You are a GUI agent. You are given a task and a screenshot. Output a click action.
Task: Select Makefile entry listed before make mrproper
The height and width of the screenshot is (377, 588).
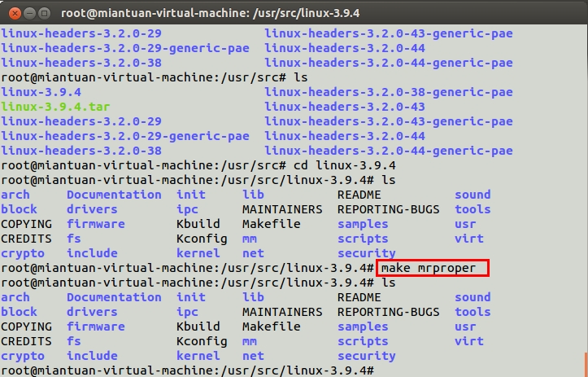(x=271, y=224)
